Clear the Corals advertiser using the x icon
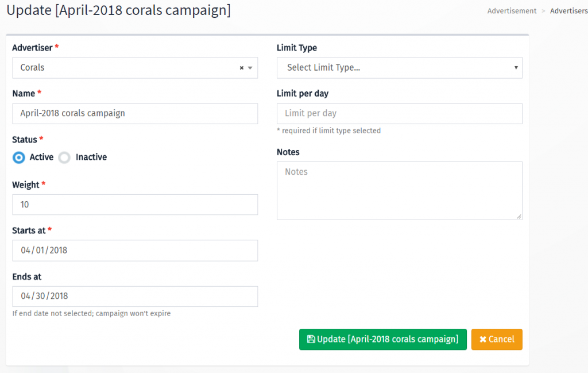This screenshot has height=373, width=588. pyautogui.click(x=241, y=67)
